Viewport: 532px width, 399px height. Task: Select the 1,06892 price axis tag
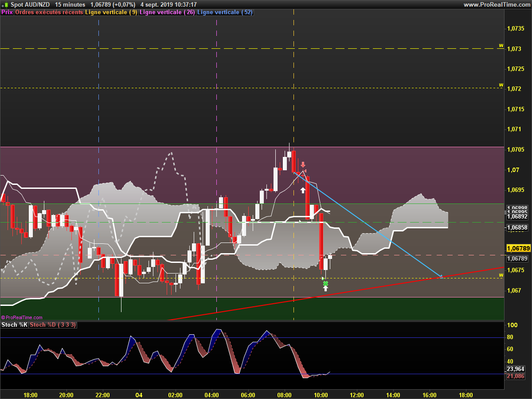click(x=517, y=217)
